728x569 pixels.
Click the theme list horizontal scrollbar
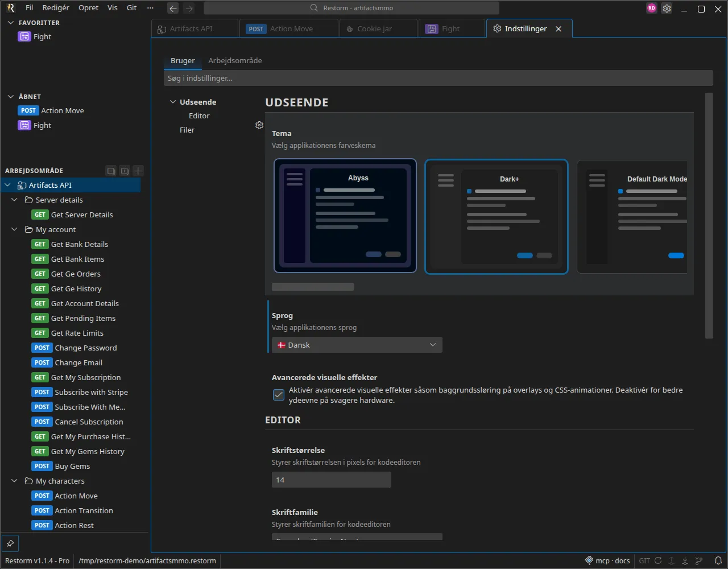pos(313,287)
